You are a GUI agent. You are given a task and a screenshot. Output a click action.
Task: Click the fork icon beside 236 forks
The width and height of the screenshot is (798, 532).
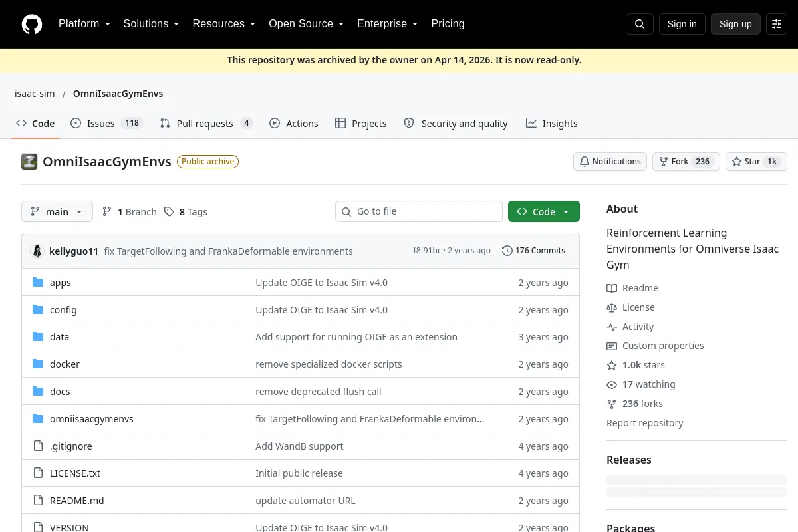point(612,404)
